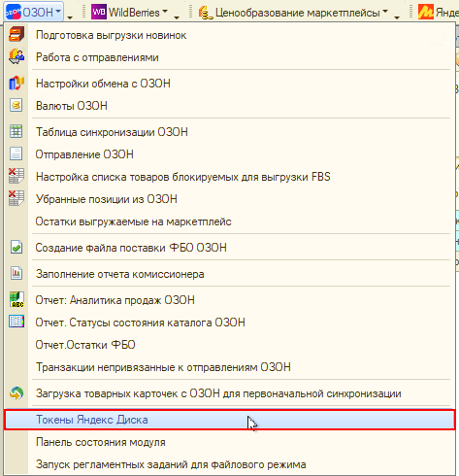Click the table icon for 'Таблица синхронизации ОЗОН'

(16, 131)
